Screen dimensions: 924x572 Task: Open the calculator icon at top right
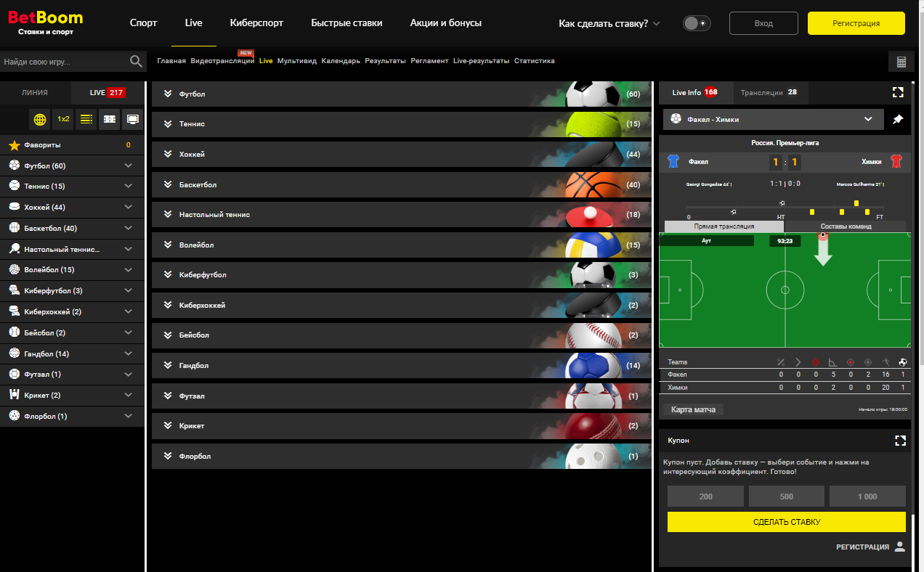901,62
